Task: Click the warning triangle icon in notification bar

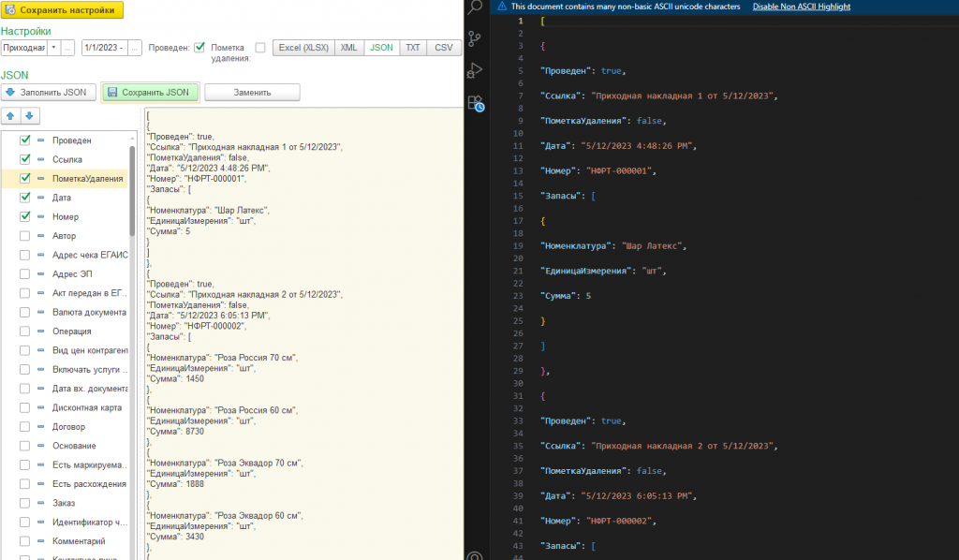Action: (502, 7)
